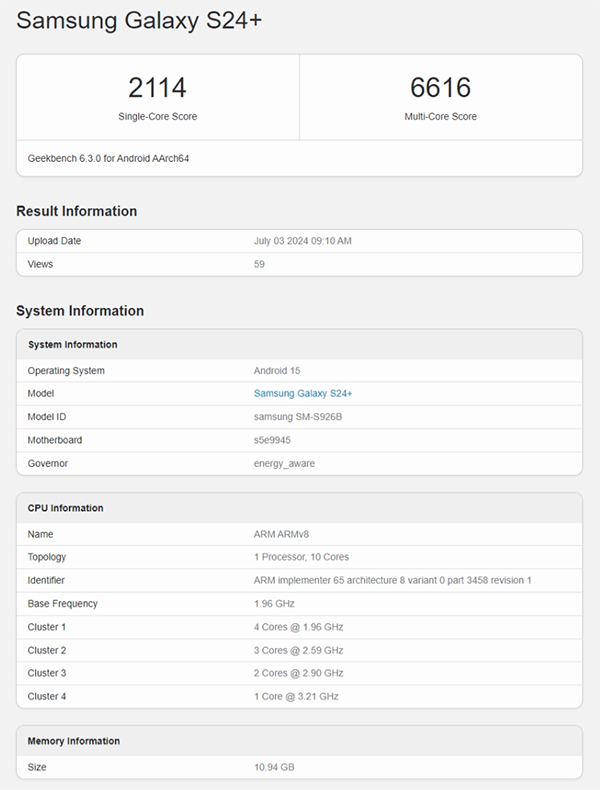The width and height of the screenshot is (600, 790).
Task: Click the Result Information heading
Action: click(77, 211)
